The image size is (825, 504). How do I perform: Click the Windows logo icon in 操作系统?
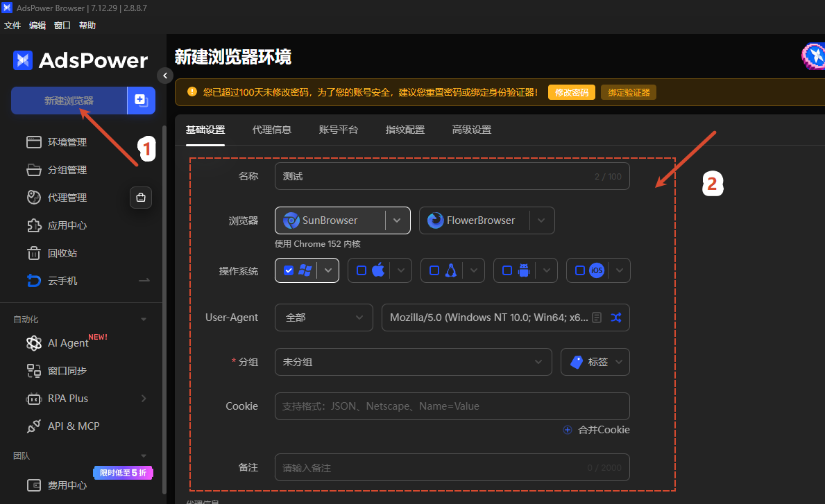click(305, 270)
